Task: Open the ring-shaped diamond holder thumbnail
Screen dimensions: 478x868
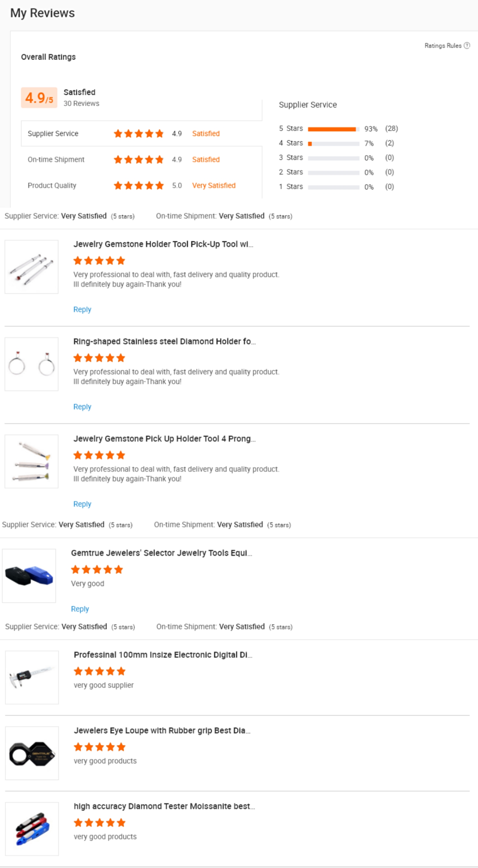Action: coord(31,364)
